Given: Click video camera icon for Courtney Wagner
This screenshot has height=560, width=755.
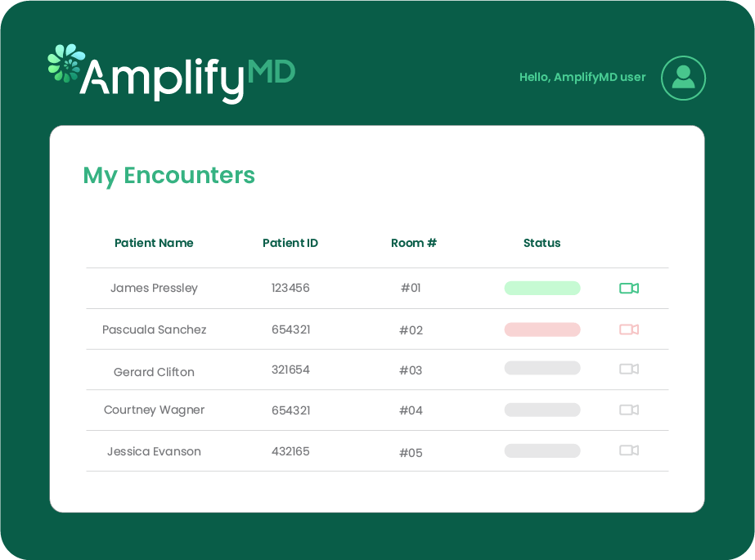Looking at the screenshot, I should [x=629, y=410].
